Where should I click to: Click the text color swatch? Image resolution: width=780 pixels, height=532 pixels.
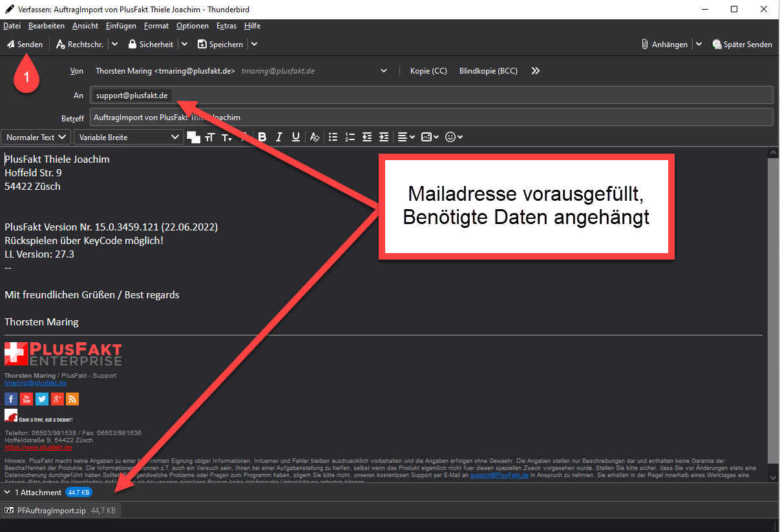tap(193, 137)
